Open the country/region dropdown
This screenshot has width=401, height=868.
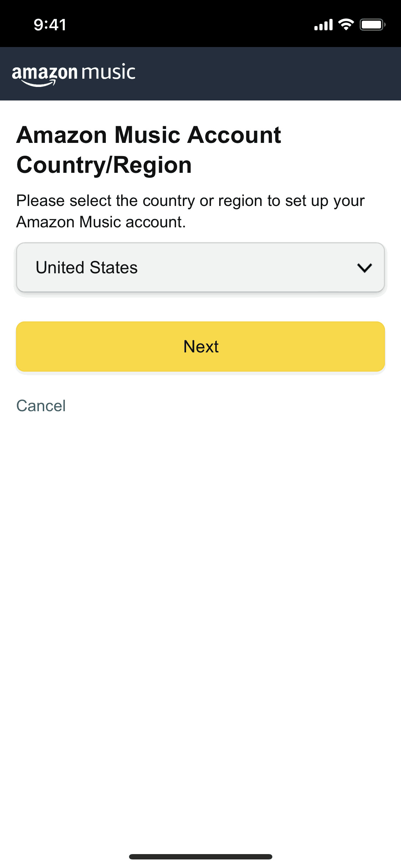(200, 268)
